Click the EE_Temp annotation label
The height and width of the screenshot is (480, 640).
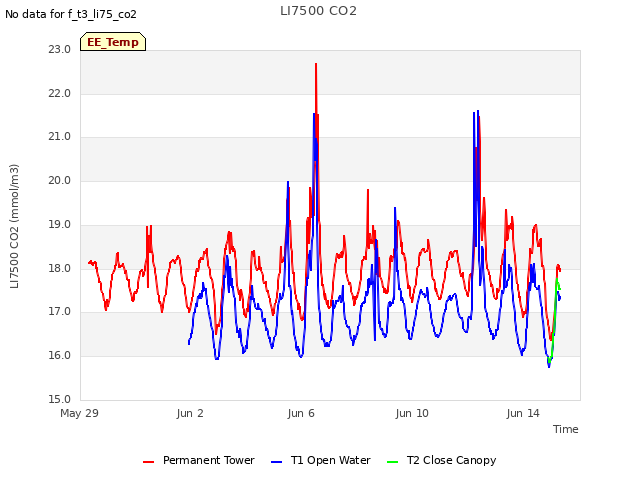tap(113, 42)
